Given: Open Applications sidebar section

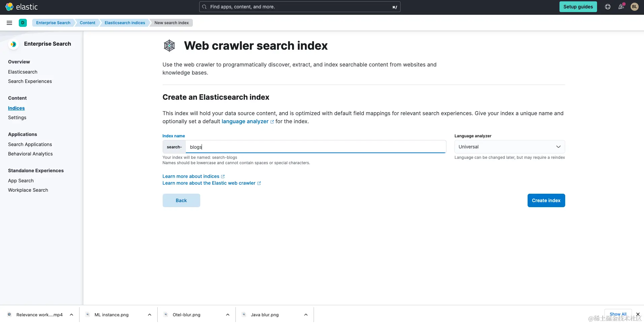Looking at the screenshot, I should pyautogui.click(x=22, y=134).
